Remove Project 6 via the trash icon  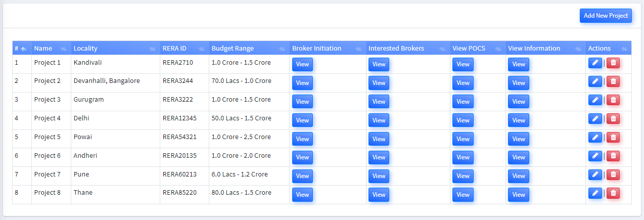pos(613,156)
